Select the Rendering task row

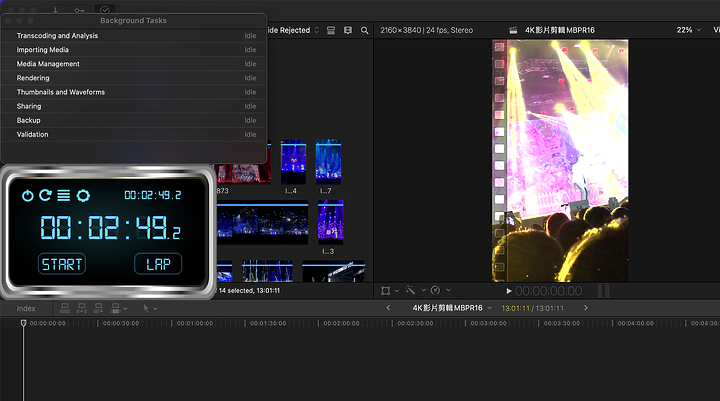pyautogui.click(x=134, y=78)
